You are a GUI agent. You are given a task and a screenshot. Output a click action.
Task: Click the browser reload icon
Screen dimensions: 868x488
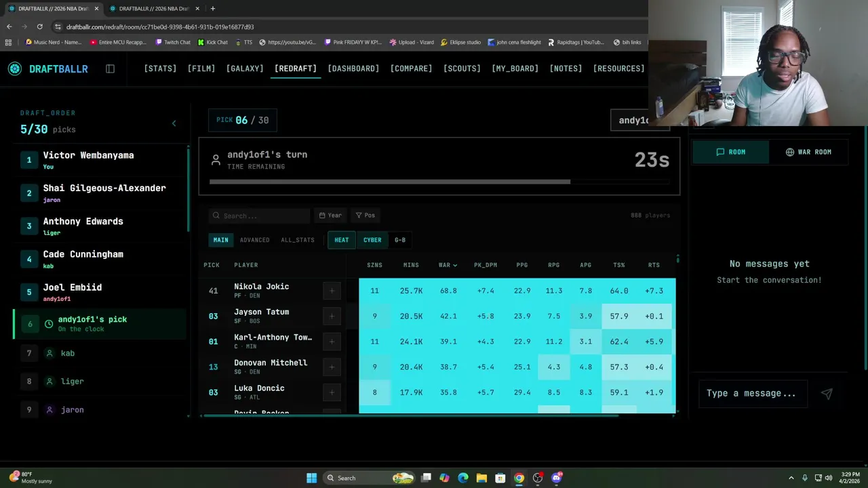tap(40, 26)
